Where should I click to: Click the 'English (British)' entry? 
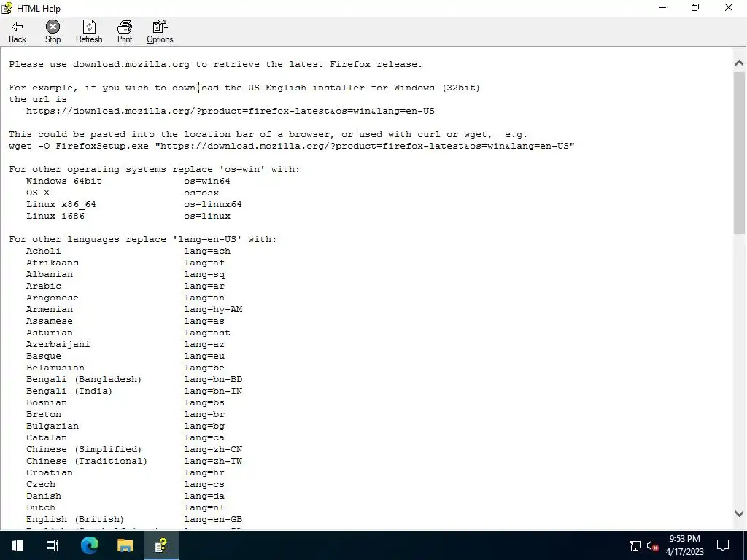point(75,519)
